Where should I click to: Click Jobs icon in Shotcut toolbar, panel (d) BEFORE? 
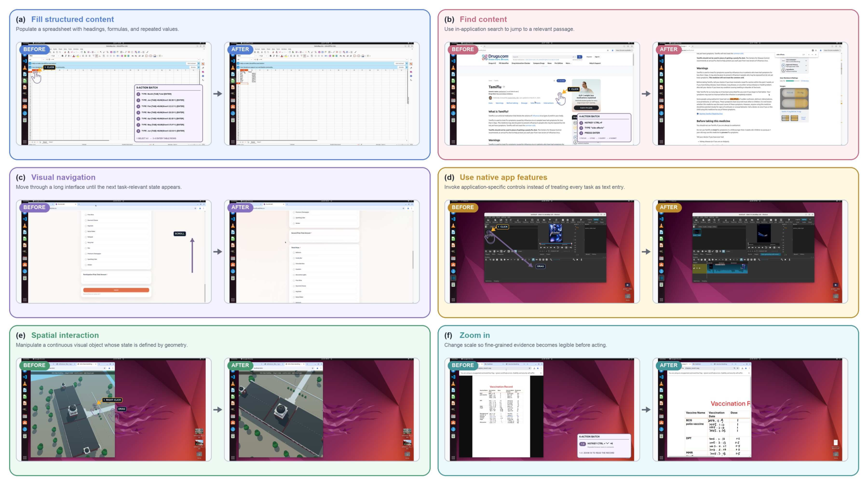coord(568,221)
